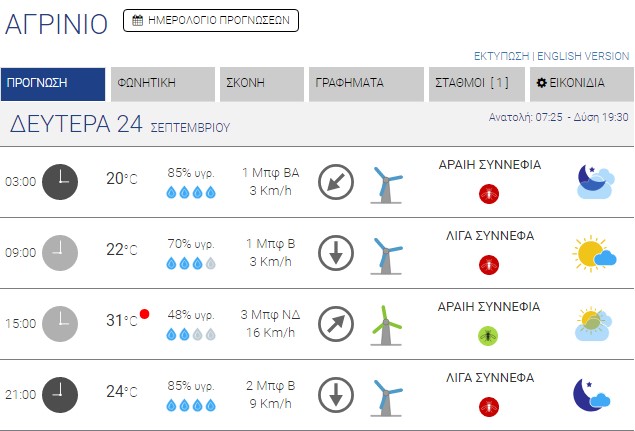
Task: Open the ΗΜΕΡΟΛΟΓΙΟ ΠΡΟΓΝΩΣΕΩΝ calendar button
Action: (210, 20)
